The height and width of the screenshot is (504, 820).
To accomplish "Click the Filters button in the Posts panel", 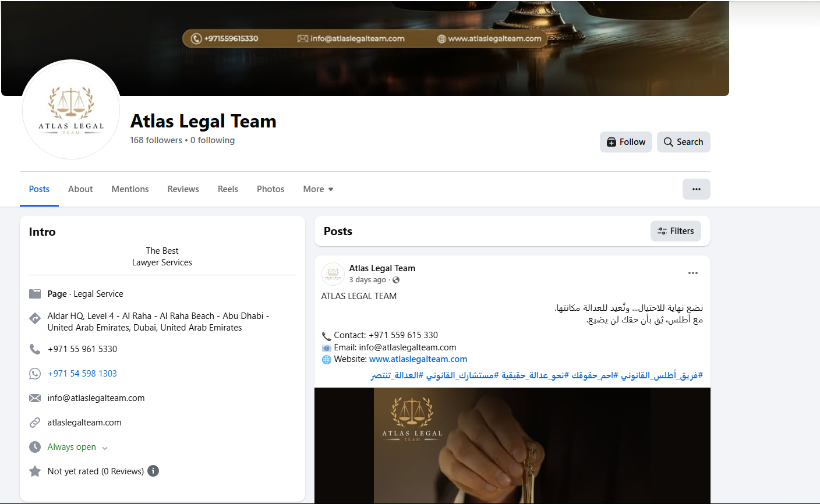I will tap(676, 230).
